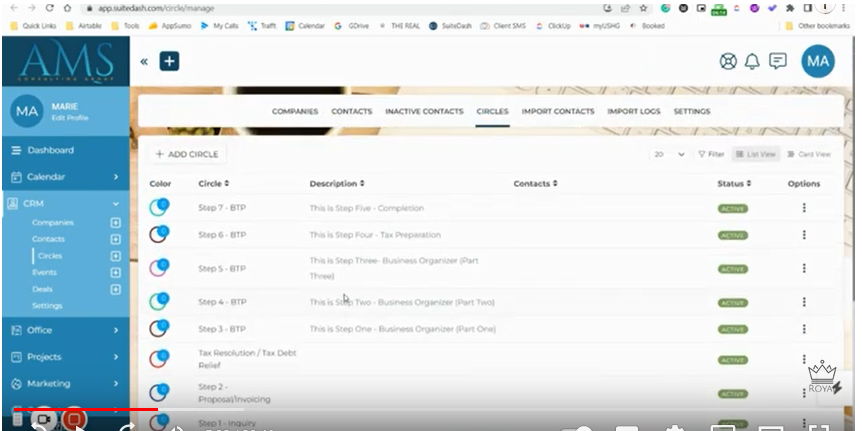Open options menu for Step 5 - BTP
Screen dimensions: 862x431
tap(804, 269)
